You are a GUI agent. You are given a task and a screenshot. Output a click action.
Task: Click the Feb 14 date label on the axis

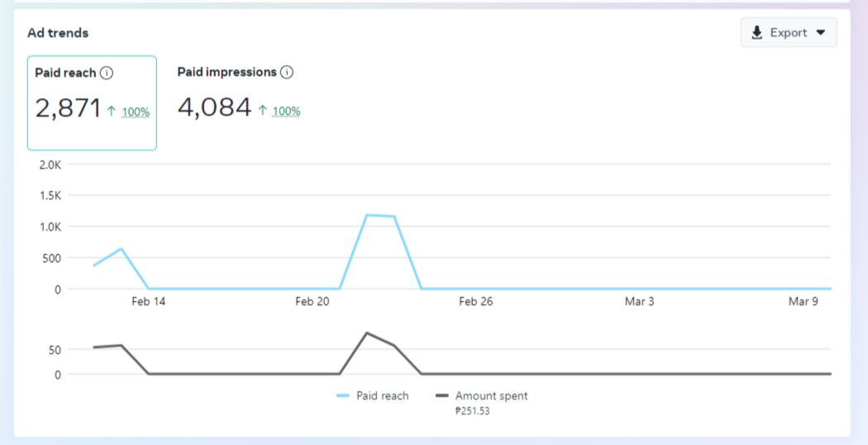[x=148, y=302]
